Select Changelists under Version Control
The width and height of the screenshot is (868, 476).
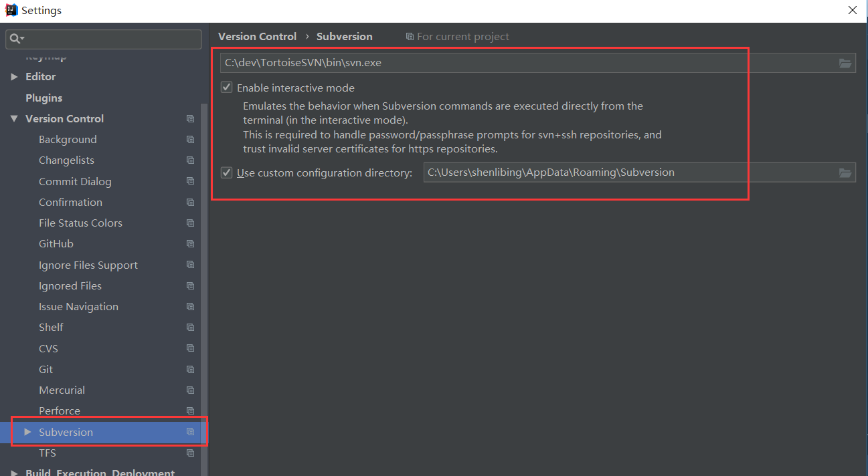pyautogui.click(x=66, y=160)
